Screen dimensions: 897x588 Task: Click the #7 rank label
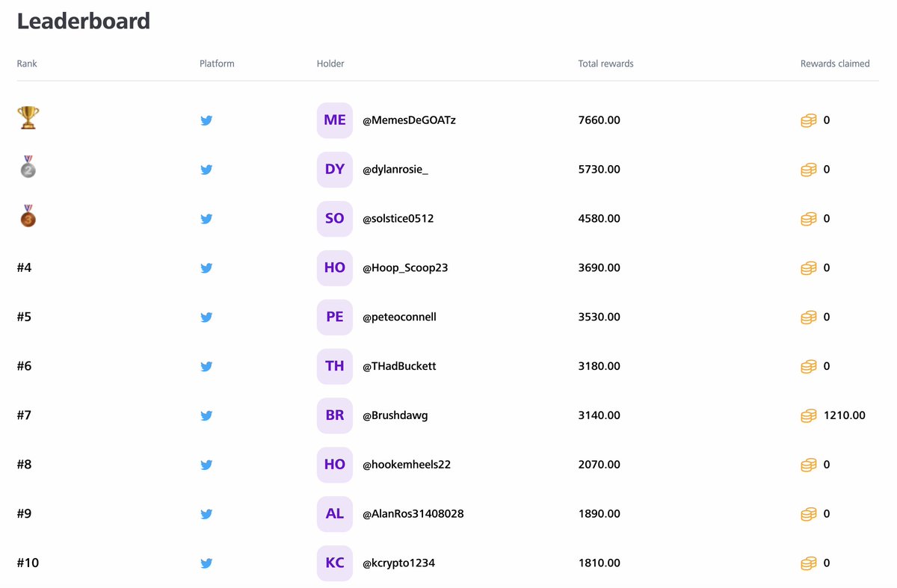[x=23, y=415]
